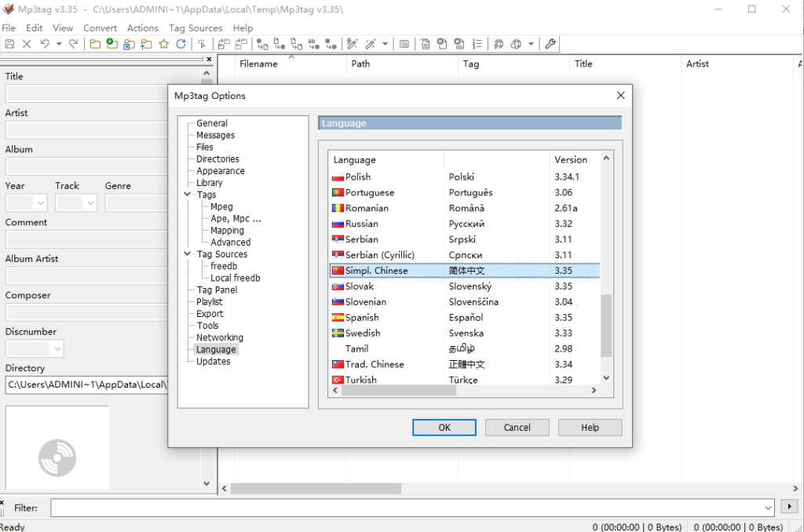This screenshot has width=804, height=532.
Task: Click the Help button in dialog
Action: click(x=590, y=428)
